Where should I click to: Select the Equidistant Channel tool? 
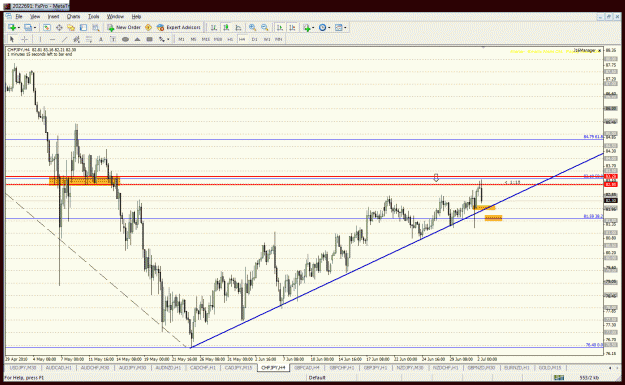tap(77, 39)
